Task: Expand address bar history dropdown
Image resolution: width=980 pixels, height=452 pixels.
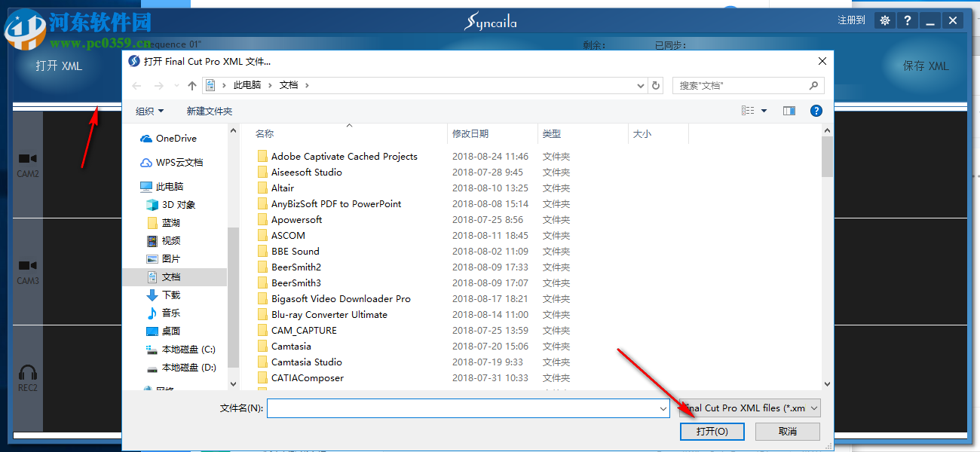Action: (x=641, y=86)
